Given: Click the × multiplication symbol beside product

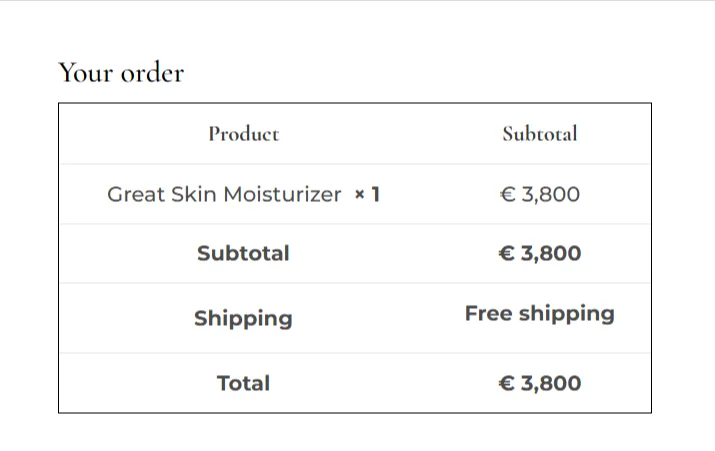Looking at the screenshot, I should (360, 194).
